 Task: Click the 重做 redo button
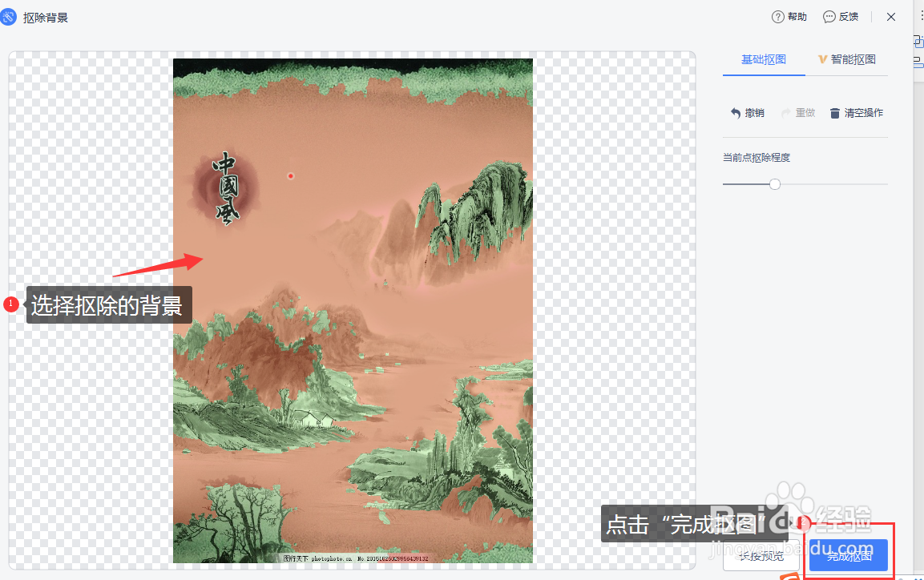click(798, 113)
